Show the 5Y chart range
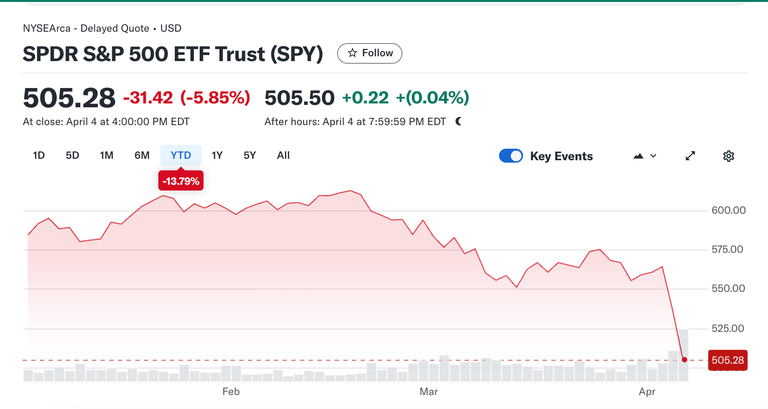This screenshot has height=409, width=768. (250, 155)
